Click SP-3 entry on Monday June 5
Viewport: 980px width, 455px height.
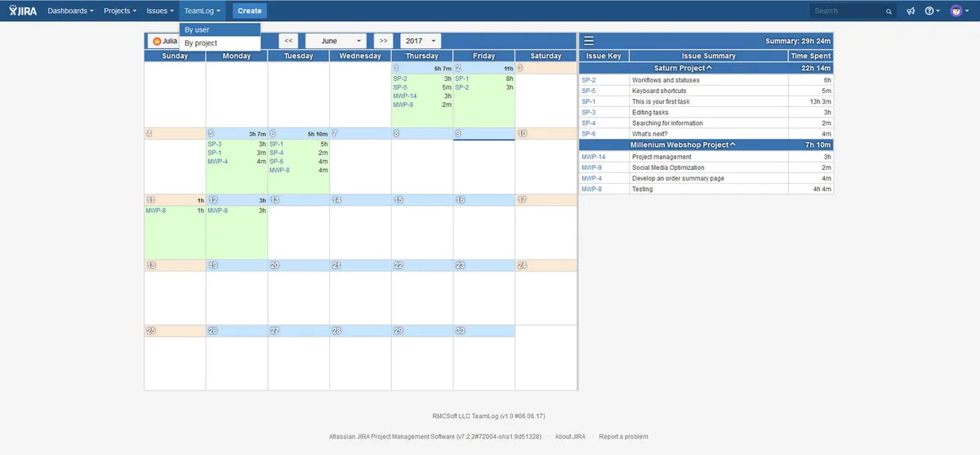215,144
